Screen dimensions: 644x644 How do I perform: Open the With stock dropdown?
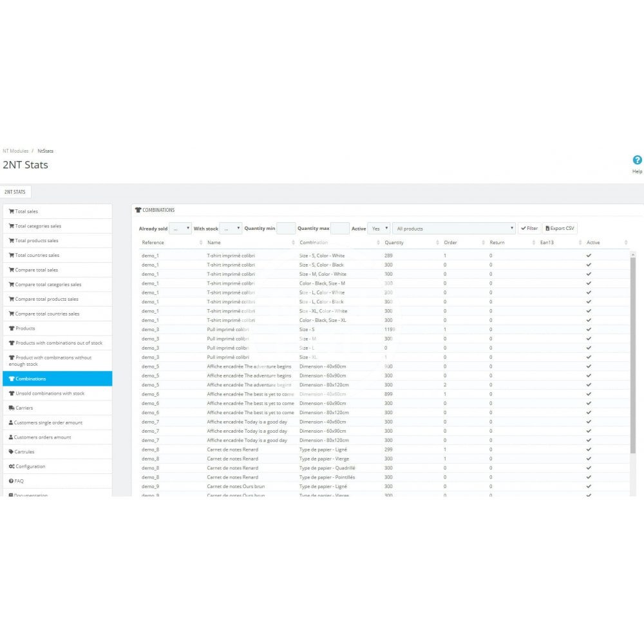[x=231, y=229]
